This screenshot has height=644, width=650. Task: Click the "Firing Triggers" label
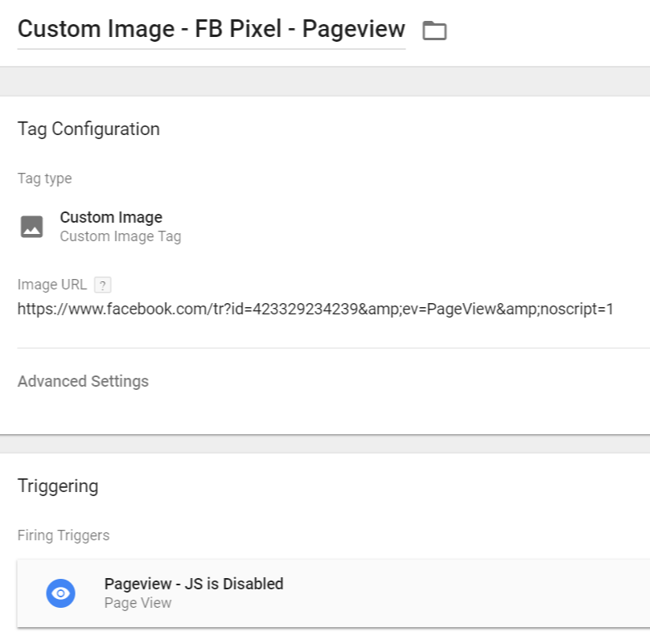pyautogui.click(x=64, y=535)
